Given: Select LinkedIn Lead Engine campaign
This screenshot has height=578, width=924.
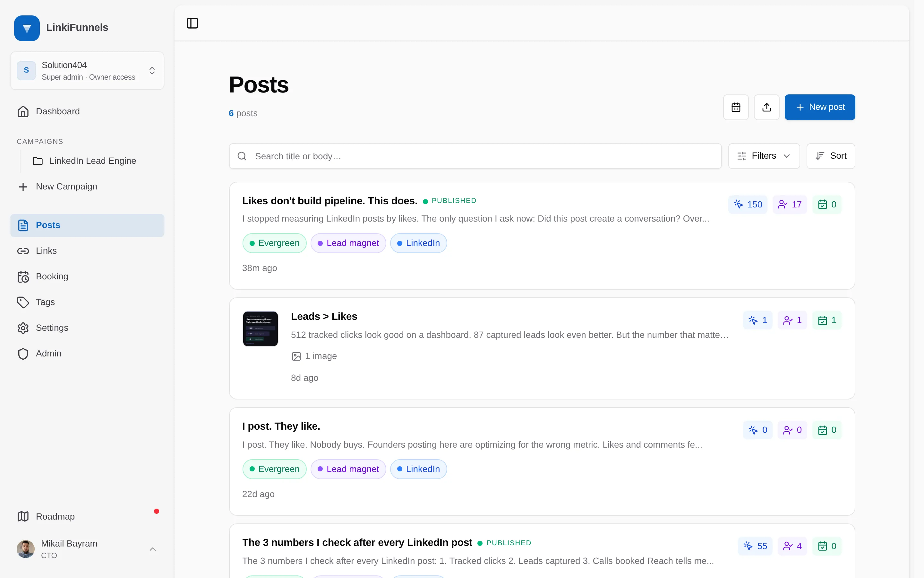Looking at the screenshot, I should [x=92, y=161].
